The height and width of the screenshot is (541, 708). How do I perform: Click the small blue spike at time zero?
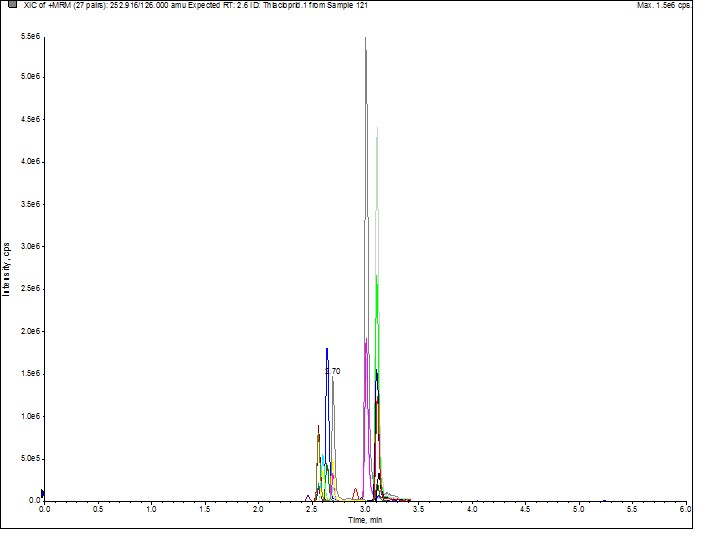(43, 492)
